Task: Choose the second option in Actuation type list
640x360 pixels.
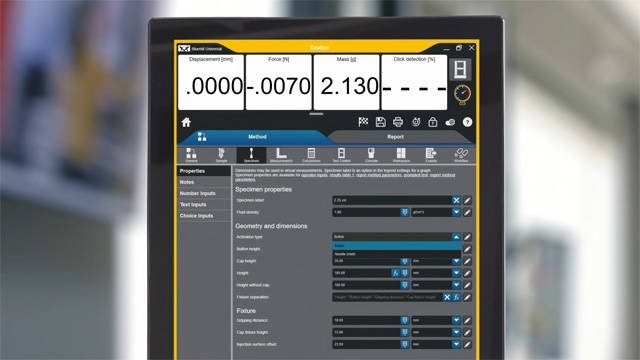Action: click(397, 254)
